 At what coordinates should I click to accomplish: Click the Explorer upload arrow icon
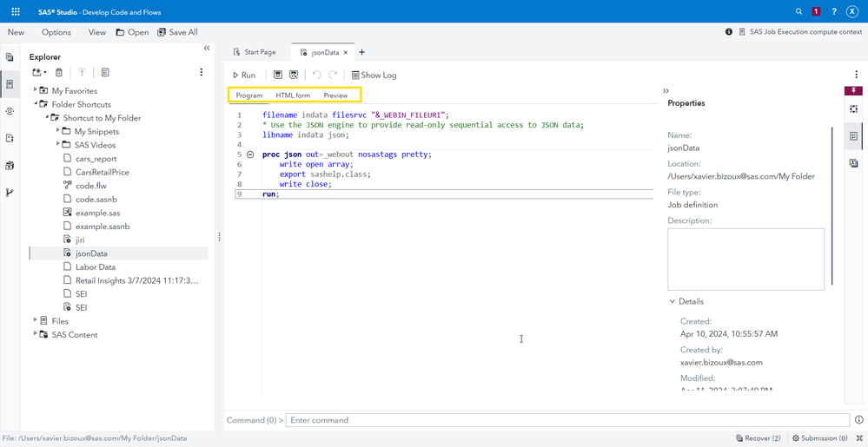82,72
